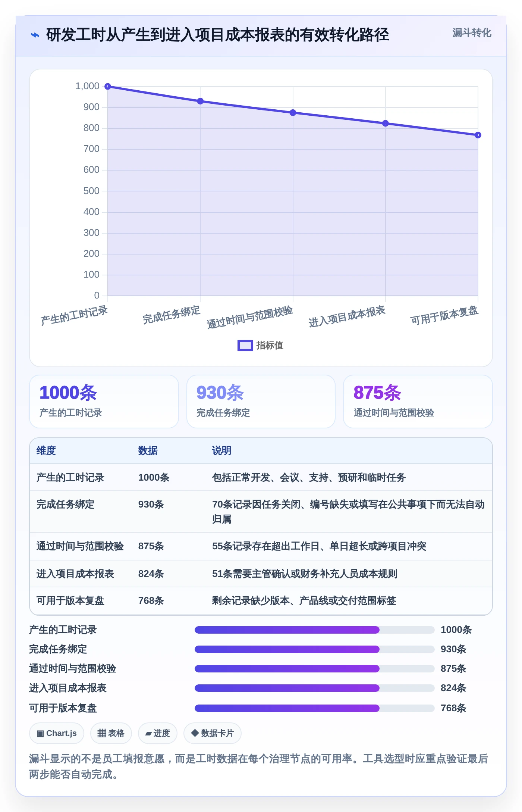
Task: Click description 51条需要主管确认
Action: (305, 574)
